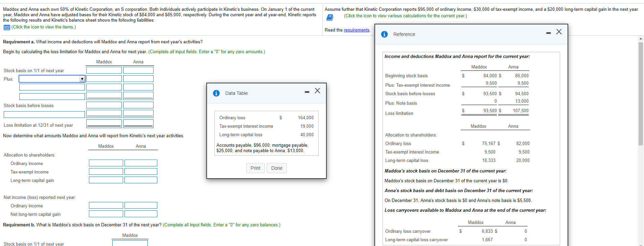This screenshot has height=246, width=644.
Task: Click the Data Table dialog title
Action: point(236,93)
